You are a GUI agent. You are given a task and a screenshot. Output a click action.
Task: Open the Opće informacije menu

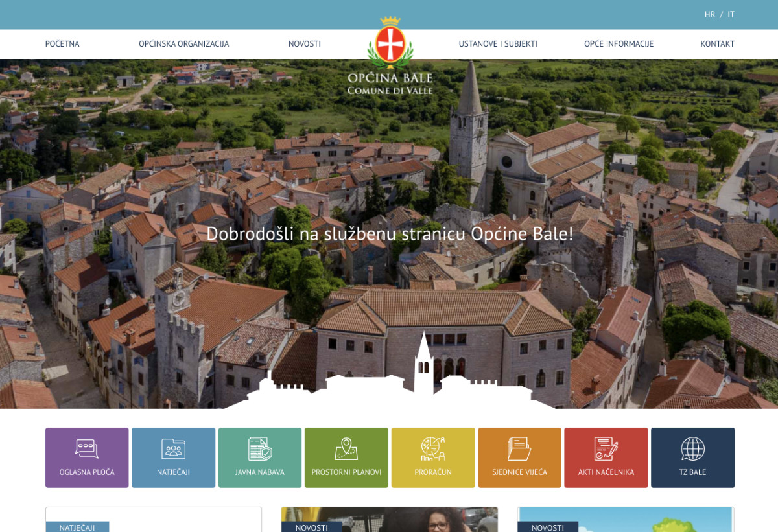tap(619, 44)
